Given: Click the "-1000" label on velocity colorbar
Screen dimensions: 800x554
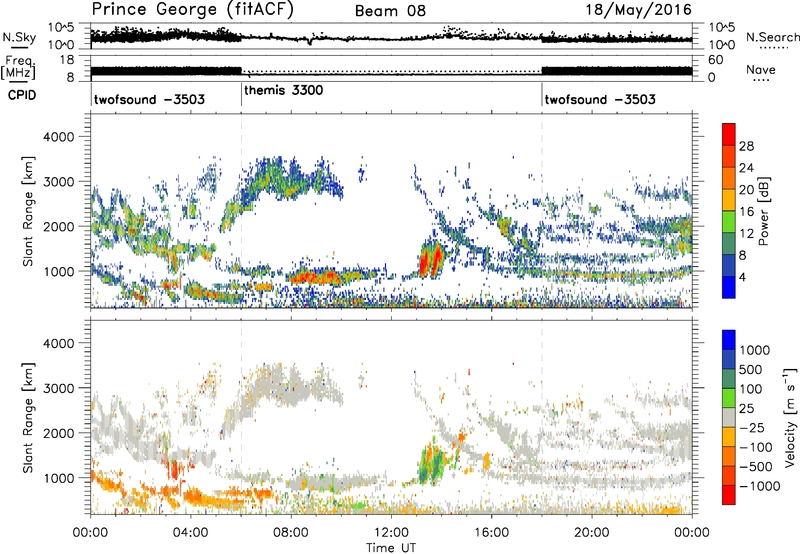Looking at the screenshot, I should [x=759, y=486].
